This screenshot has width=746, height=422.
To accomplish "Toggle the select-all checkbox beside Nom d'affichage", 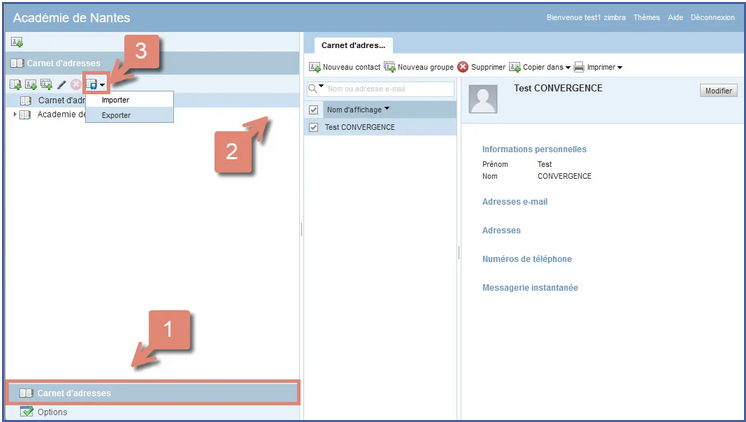I will (x=314, y=109).
